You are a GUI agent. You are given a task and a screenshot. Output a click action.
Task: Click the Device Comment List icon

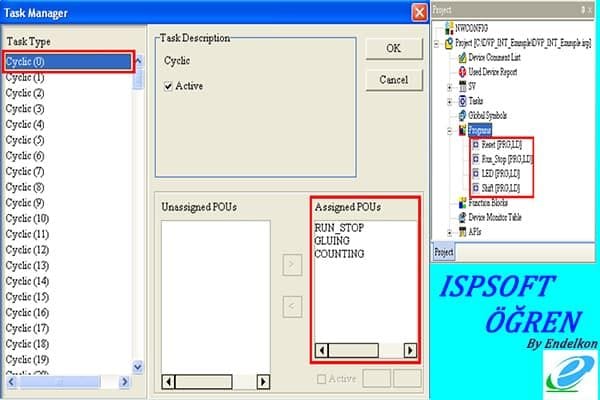coord(463,58)
